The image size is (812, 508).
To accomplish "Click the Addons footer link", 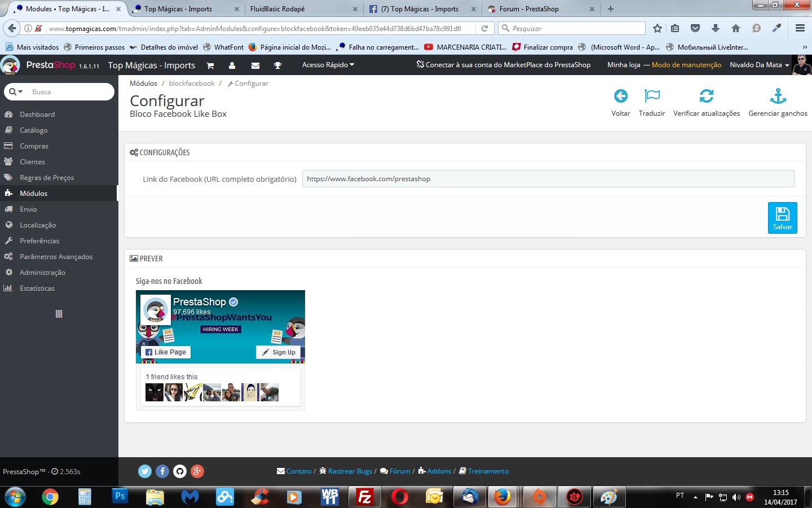I will coord(439,471).
